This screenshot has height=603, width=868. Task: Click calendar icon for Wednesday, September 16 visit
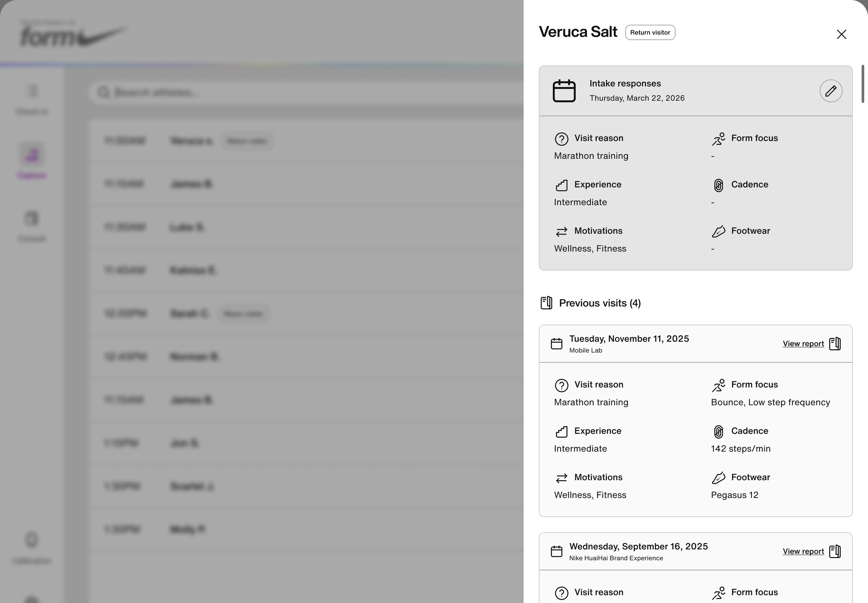(556, 552)
